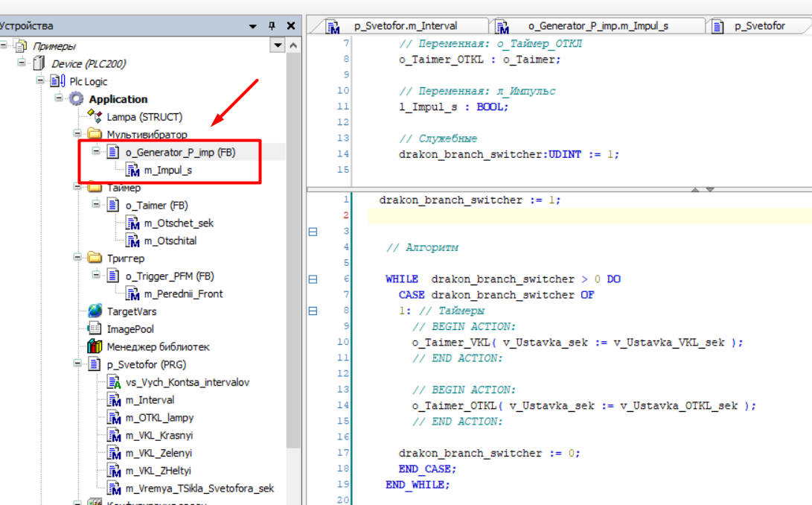Collapse the o_Trigger_PFM (FB) node
Viewport: 812px width, 505px height.
(96, 275)
